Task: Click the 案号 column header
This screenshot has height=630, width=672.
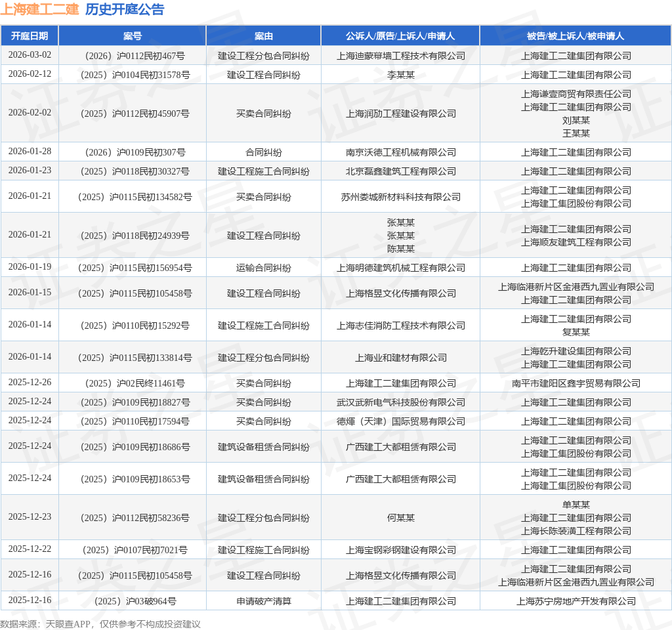Action: (133, 36)
